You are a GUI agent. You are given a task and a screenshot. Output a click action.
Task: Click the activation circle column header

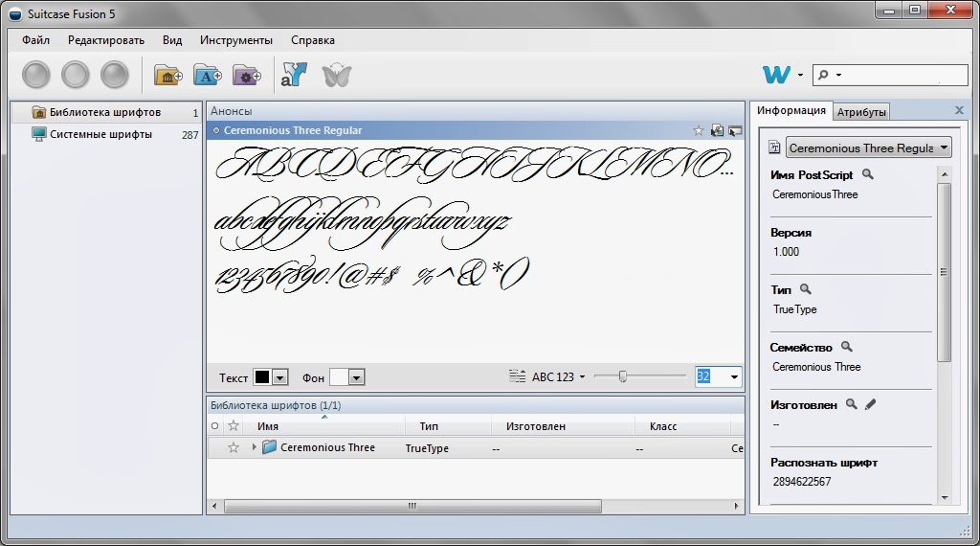click(214, 426)
